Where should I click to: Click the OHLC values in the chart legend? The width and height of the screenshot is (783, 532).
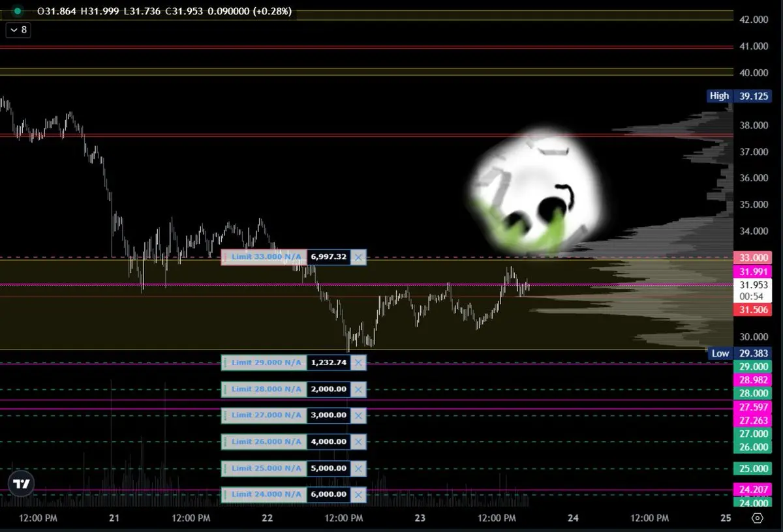[164, 11]
